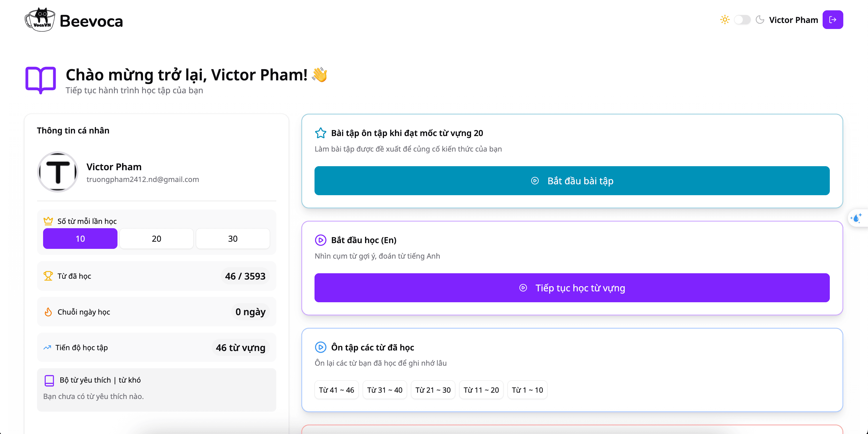Viewport: 868px width, 434px height.
Task: Click the Victor Pham profile avatar
Action: click(58, 172)
